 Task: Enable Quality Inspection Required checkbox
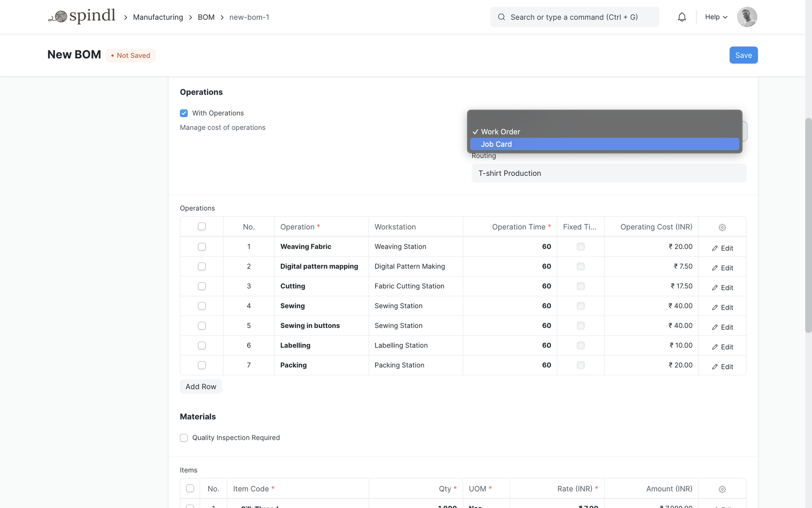coord(184,437)
